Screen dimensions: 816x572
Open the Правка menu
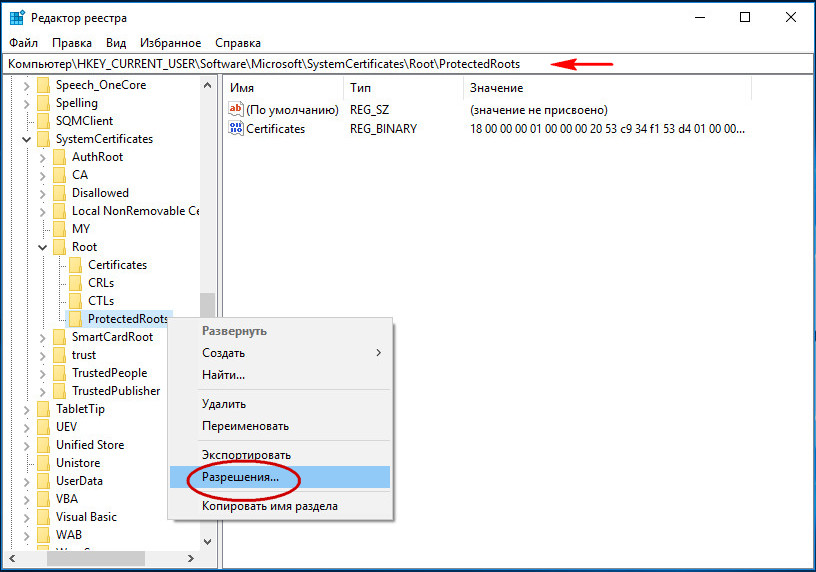click(x=72, y=43)
